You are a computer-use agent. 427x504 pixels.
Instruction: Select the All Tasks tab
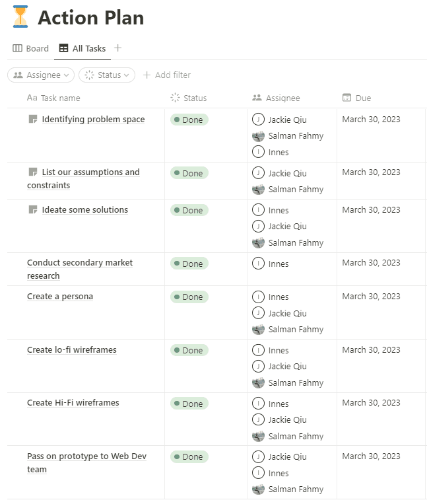coord(82,48)
